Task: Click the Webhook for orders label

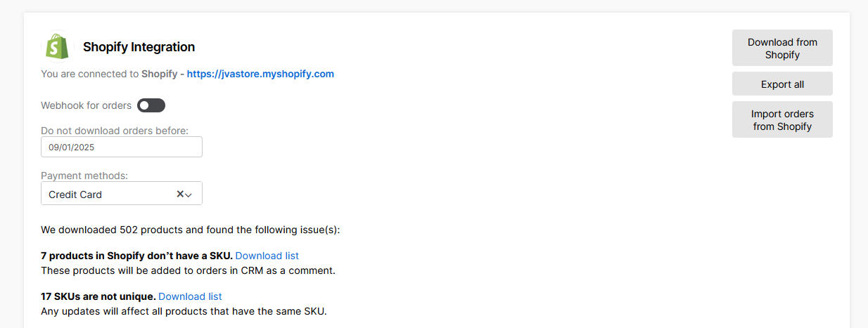Action: 86,105
